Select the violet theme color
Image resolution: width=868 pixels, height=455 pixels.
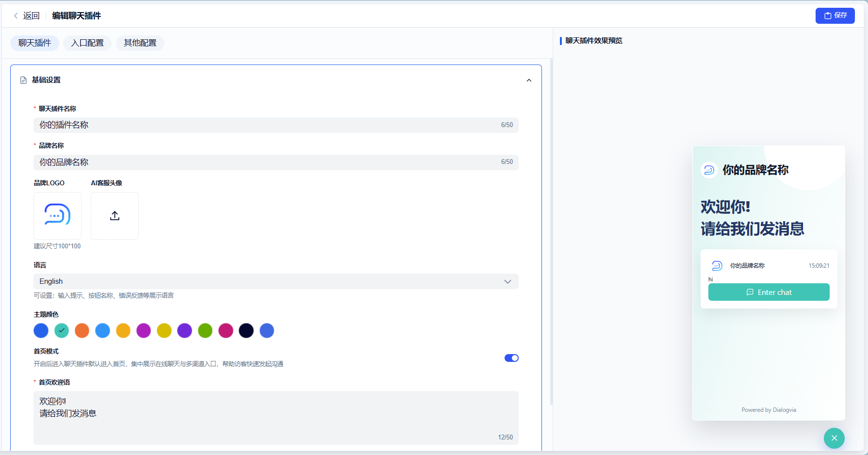pos(185,331)
